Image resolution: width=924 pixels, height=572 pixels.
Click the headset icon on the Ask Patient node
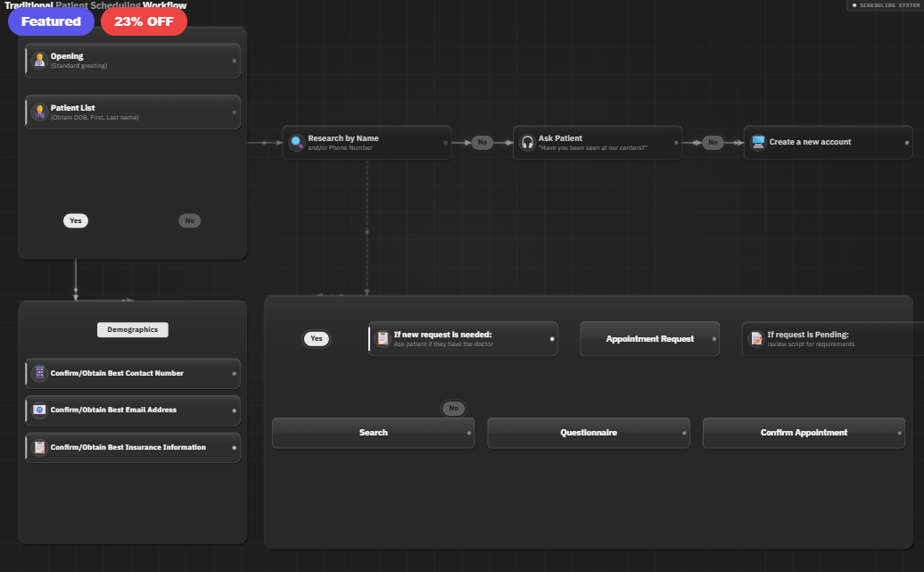[526, 142]
